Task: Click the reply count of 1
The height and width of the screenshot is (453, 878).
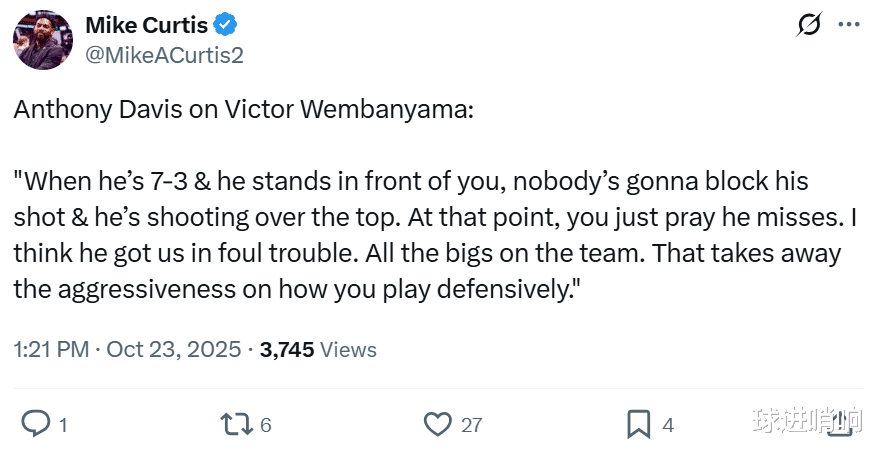Action: 63,425
